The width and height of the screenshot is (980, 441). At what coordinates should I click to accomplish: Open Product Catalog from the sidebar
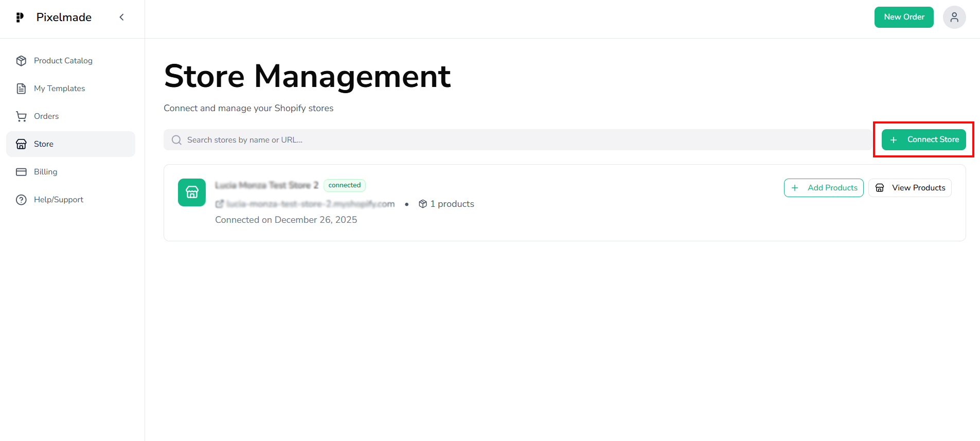(x=63, y=61)
